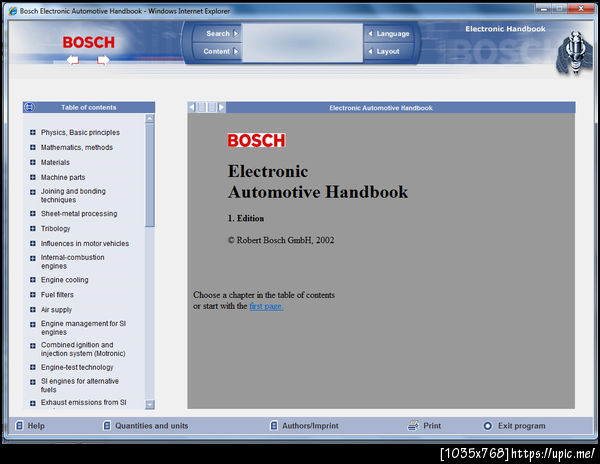Expand Physics, Basic principles chapter

click(33, 132)
